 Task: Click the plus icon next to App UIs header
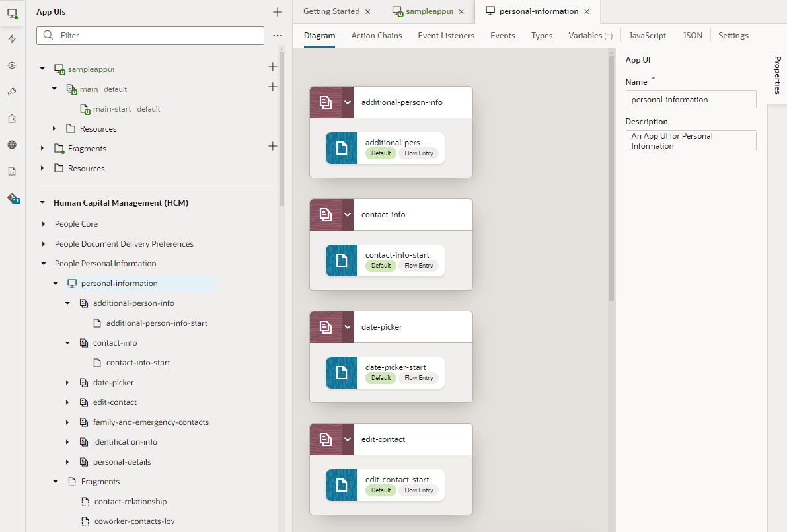277,11
